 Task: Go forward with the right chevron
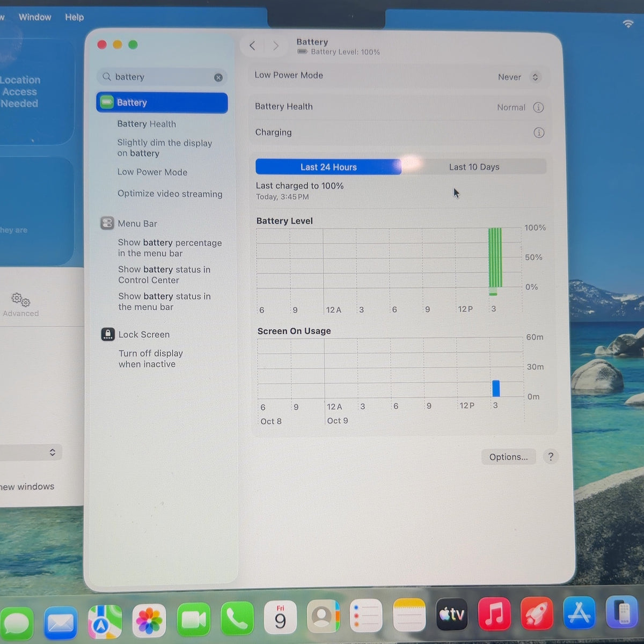pyautogui.click(x=276, y=46)
